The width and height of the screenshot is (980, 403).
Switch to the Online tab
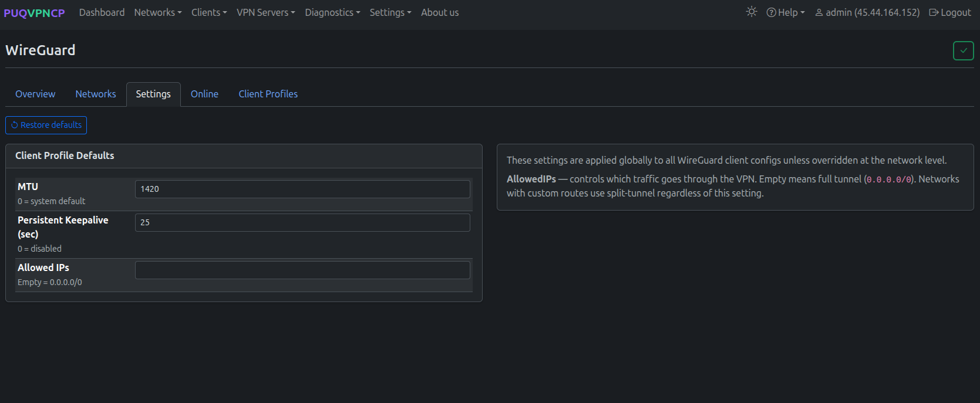(x=204, y=94)
